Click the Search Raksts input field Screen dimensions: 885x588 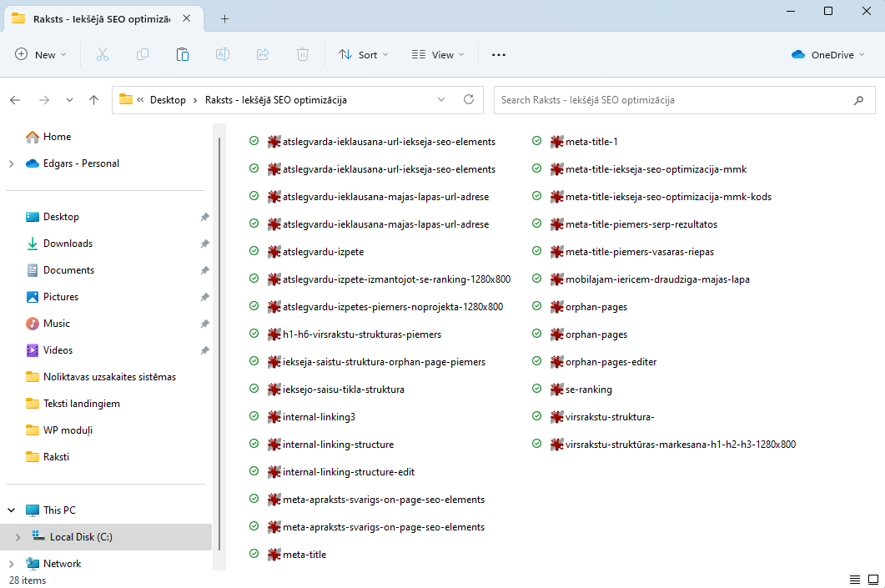point(671,100)
